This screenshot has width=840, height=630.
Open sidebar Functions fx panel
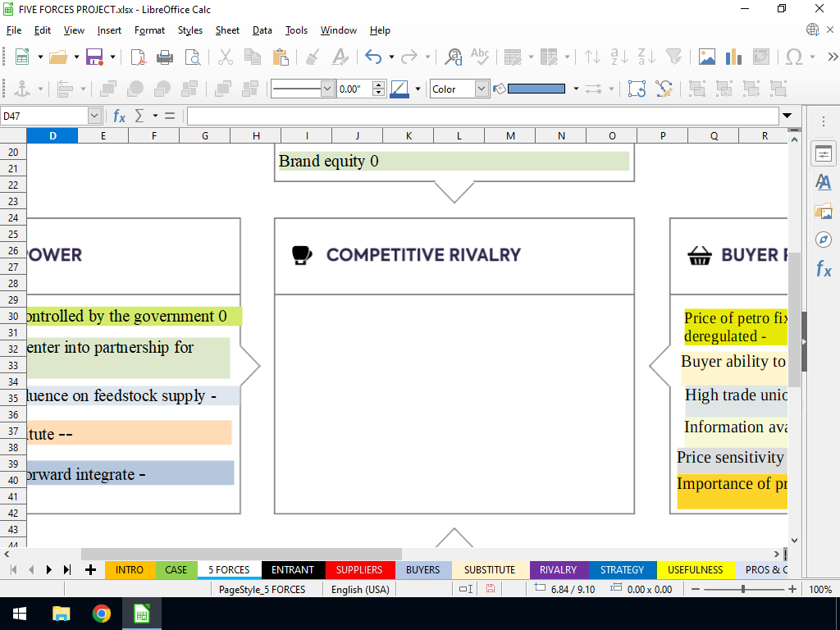pyautogui.click(x=824, y=268)
